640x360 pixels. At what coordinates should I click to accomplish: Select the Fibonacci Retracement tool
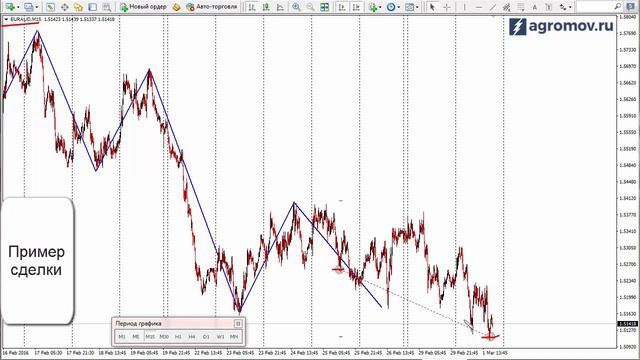tap(521, 7)
